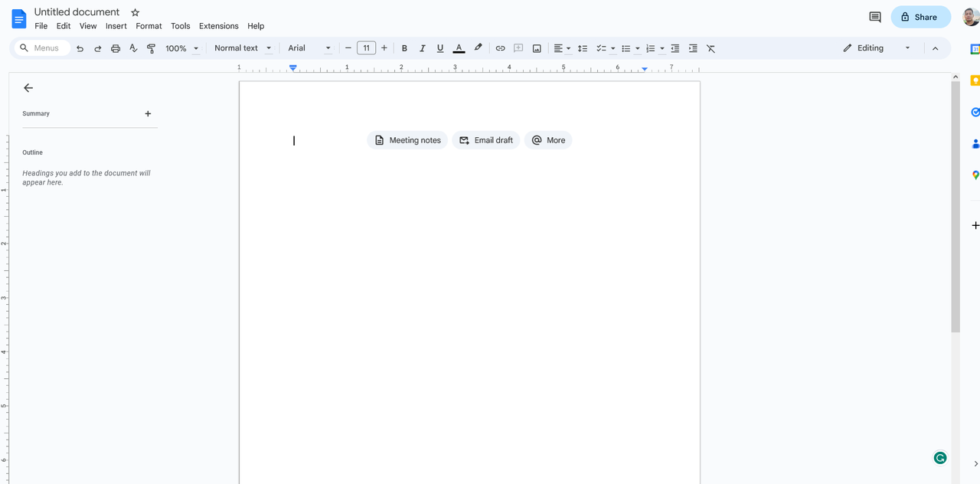Open the Tools menu
The image size is (980, 484).
click(181, 26)
